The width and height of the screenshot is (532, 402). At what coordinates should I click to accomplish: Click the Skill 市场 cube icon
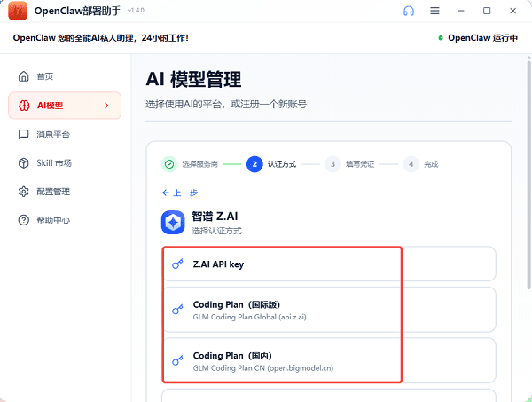pos(23,163)
